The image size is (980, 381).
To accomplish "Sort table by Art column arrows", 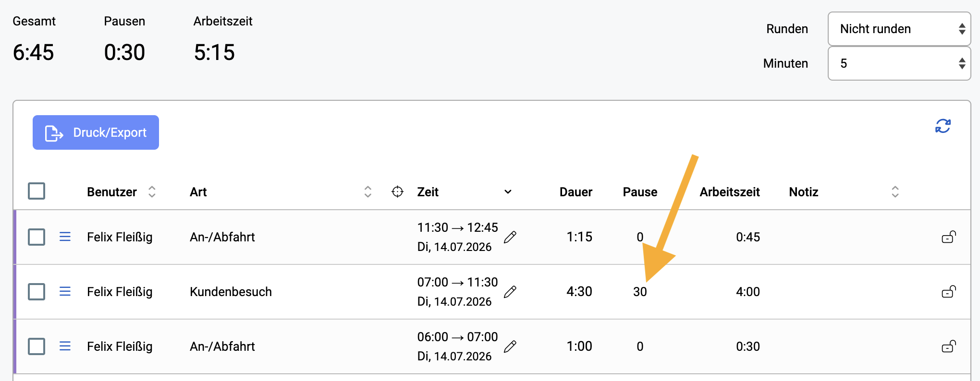I will tap(368, 192).
